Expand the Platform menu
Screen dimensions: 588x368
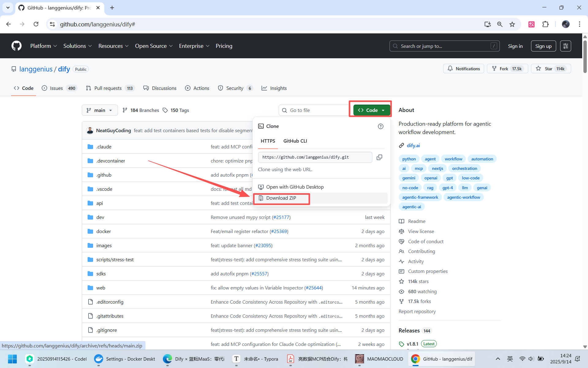[43, 46]
